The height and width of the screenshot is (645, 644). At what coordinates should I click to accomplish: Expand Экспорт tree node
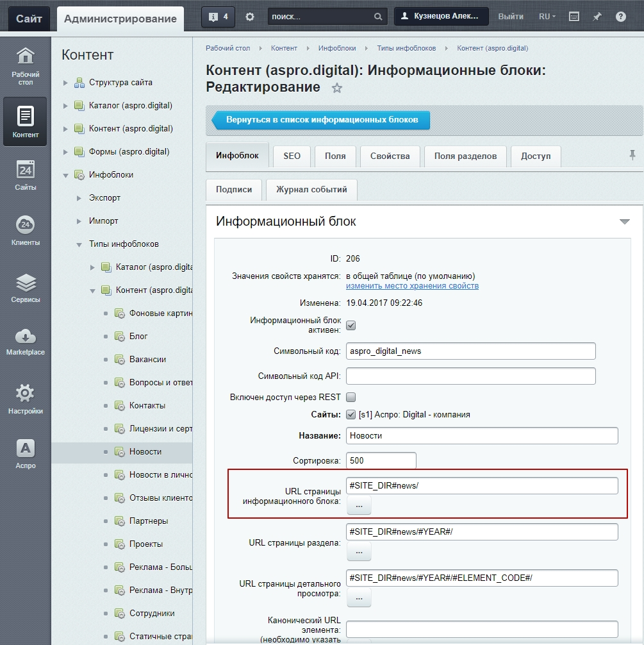tap(79, 198)
